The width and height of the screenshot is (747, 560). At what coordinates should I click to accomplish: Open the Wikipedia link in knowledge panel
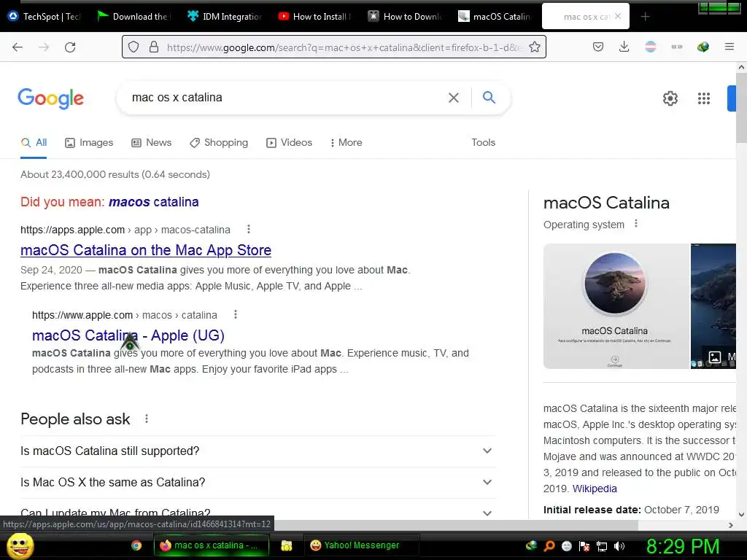(x=594, y=489)
